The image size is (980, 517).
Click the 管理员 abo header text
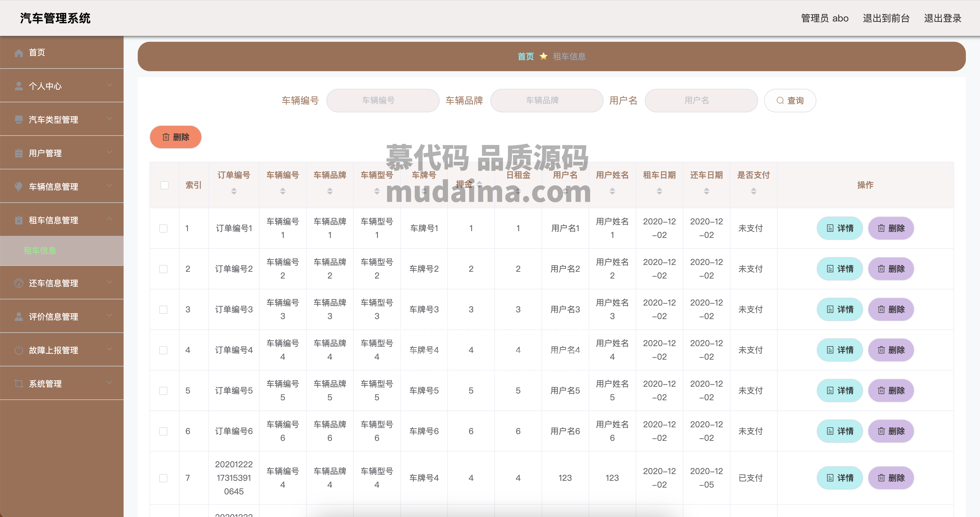click(x=824, y=18)
